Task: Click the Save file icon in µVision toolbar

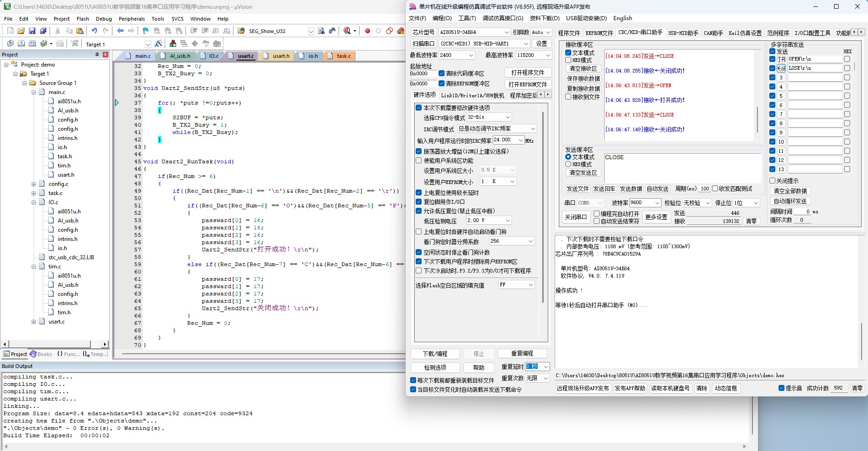Action: [32, 31]
